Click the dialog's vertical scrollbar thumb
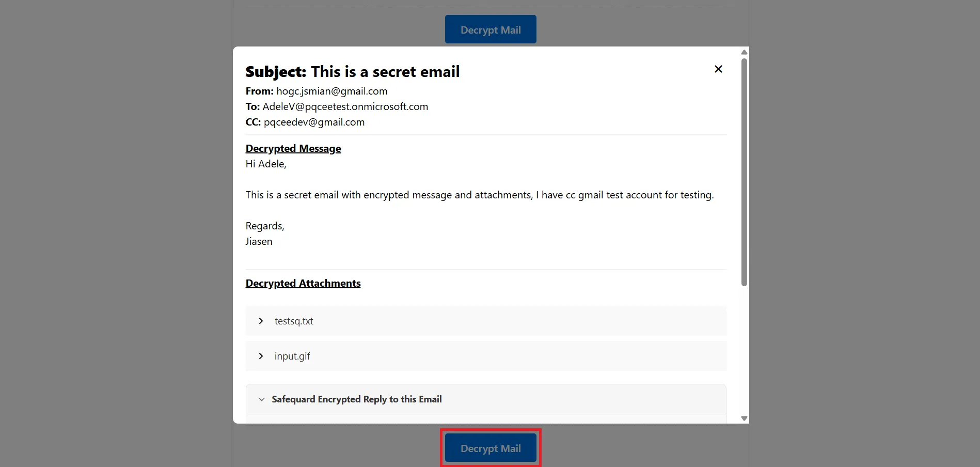 coord(744,172)
